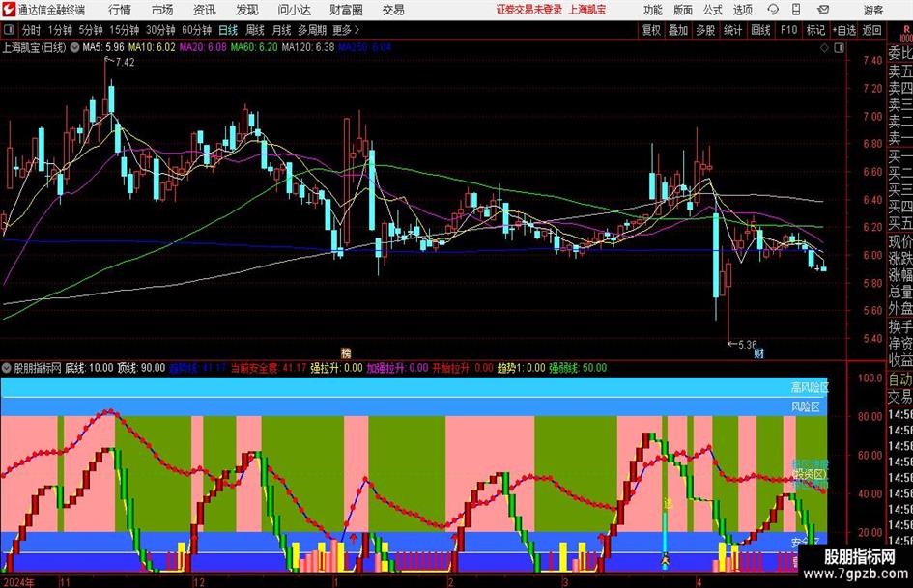The width and height of the screenshot is (913, 588).
Task: Add stock with +自选 button
Action: [x=844, y=30]
